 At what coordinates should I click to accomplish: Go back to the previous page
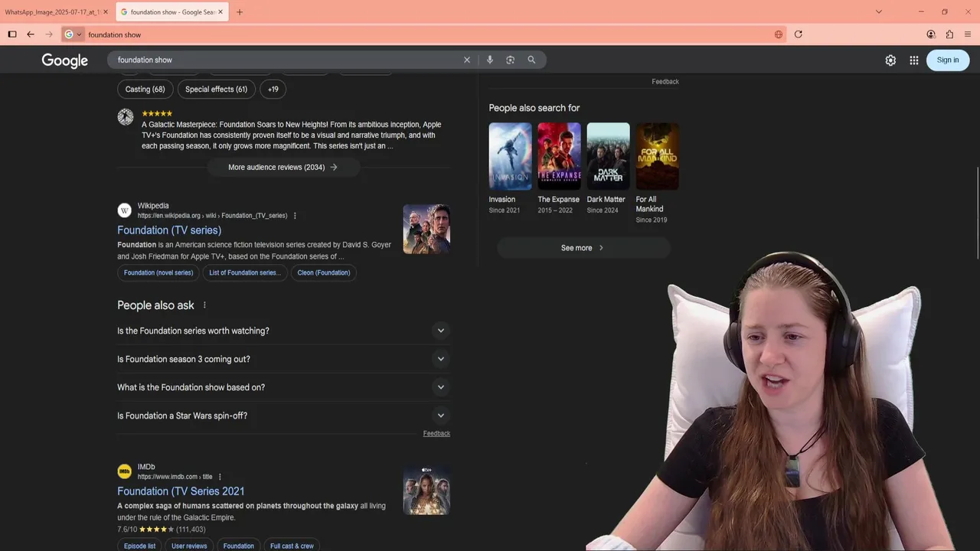pyautogui.click(x=31, y=34)
